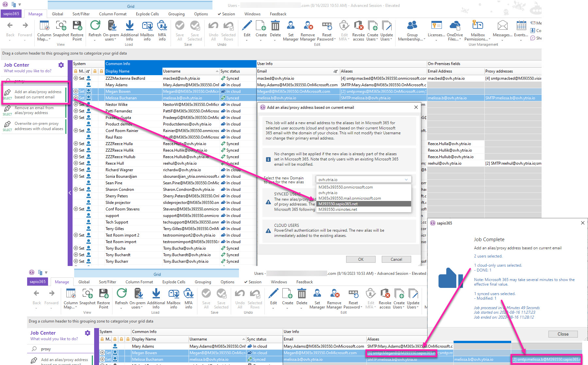This screenshot has width=588, height=365.
Task: Expand Mailbox Permissions dropdown in top window
Action: click(489, 40)
